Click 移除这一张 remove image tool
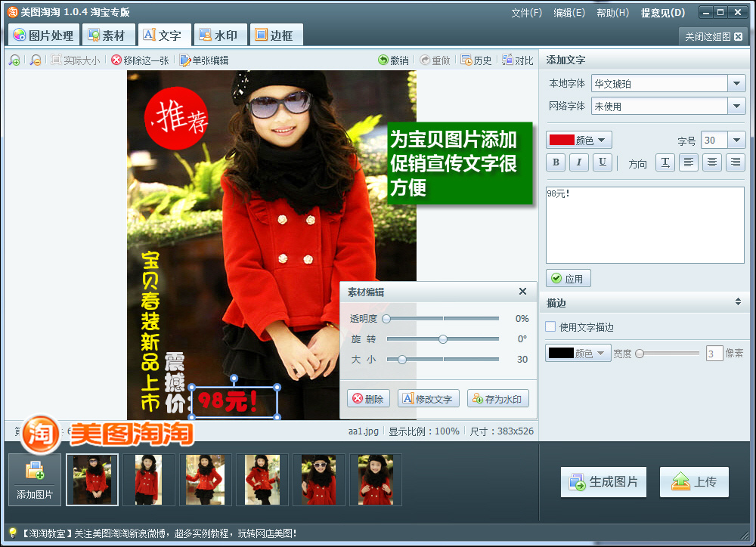The image size is (756, 547). [x=140, y=60]
